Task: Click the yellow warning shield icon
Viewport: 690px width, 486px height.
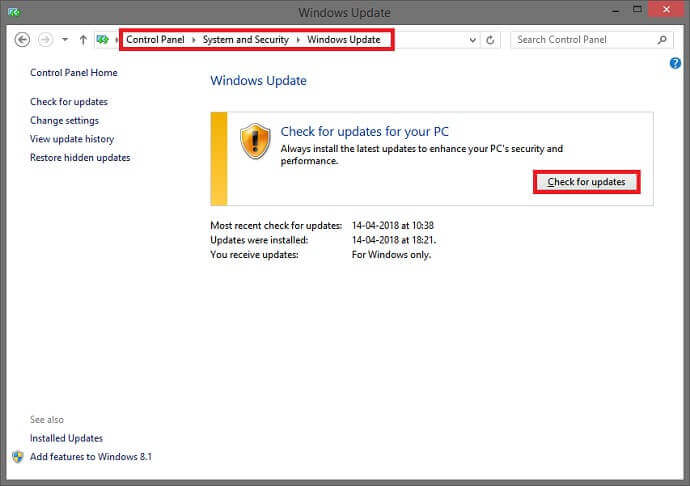Action: click(x=255, y=141)
